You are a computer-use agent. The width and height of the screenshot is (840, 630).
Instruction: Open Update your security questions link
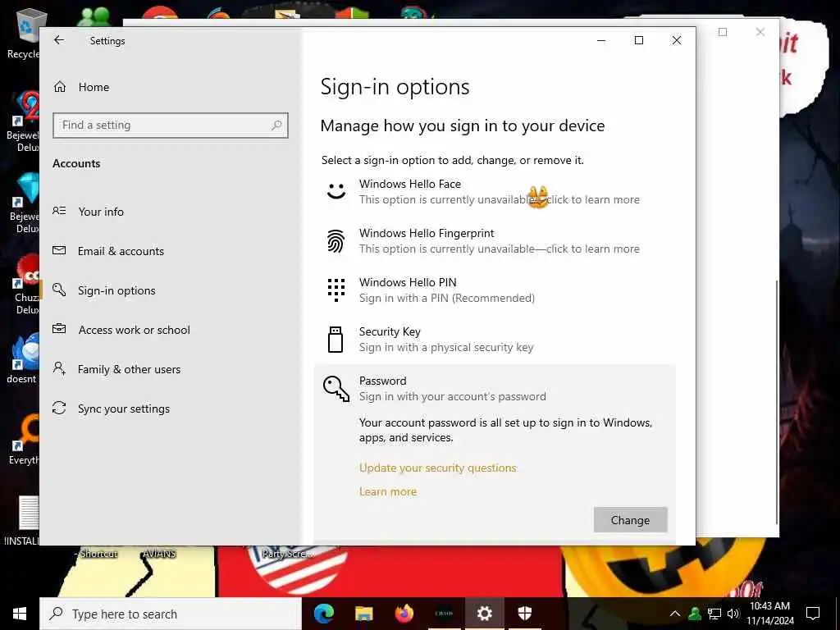click(438, 468)
